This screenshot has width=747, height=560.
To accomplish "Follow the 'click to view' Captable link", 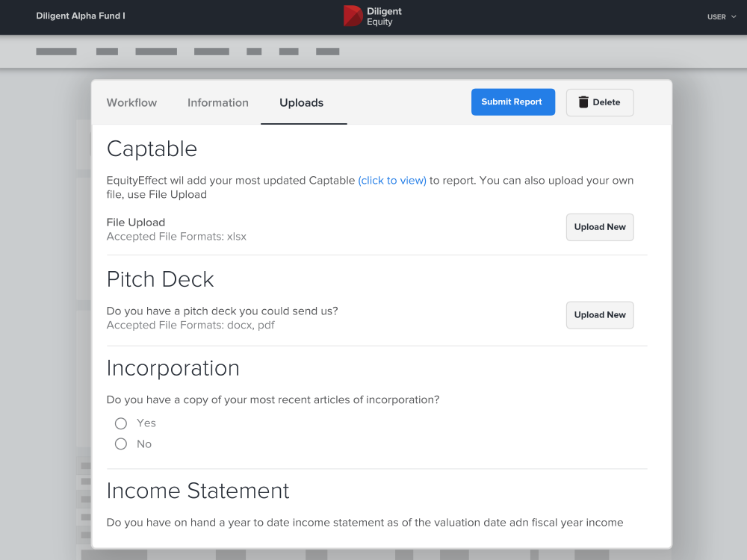I will coord(392,181).
